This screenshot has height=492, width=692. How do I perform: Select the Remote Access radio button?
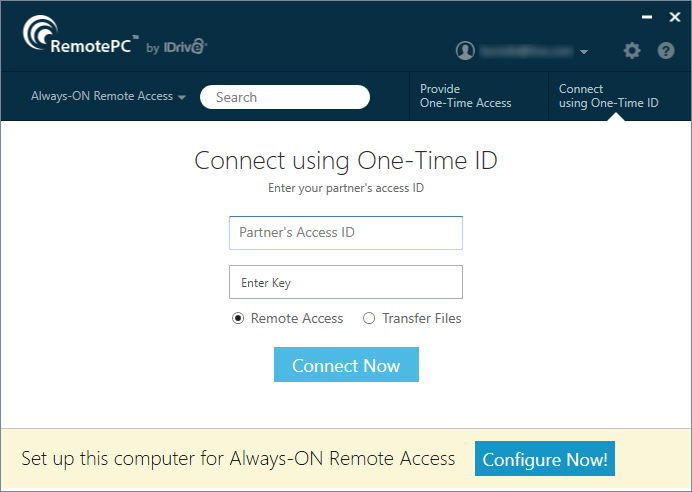[x=238, y=318]
